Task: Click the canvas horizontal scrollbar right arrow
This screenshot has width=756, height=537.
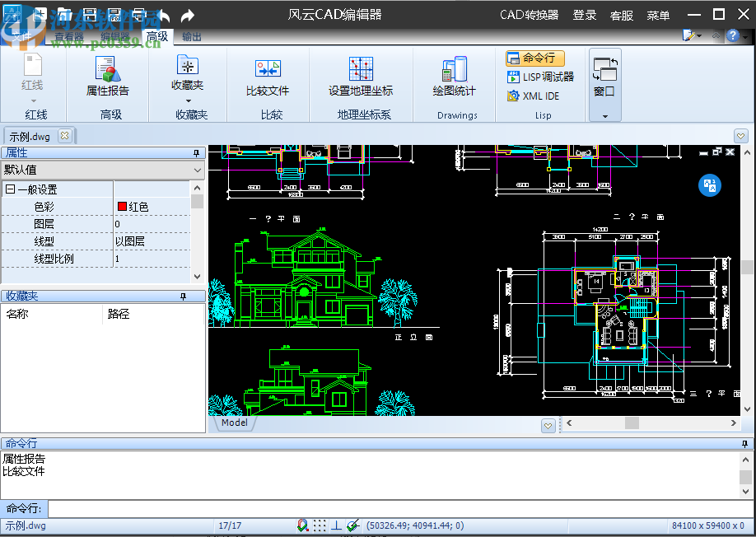Action: 733,423
